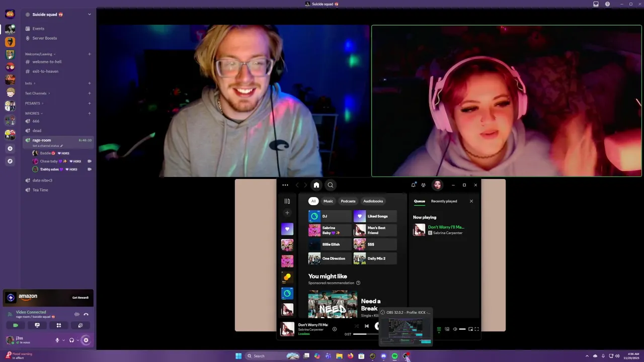Collapse the WHORES category

click(x=34, y=114)
